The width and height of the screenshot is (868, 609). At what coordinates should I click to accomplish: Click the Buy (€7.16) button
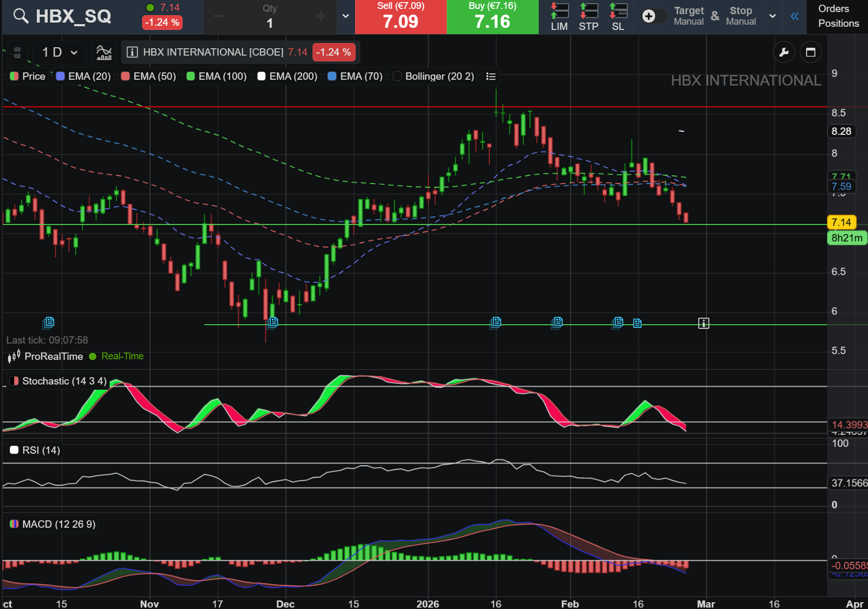(x=492, y=17)
